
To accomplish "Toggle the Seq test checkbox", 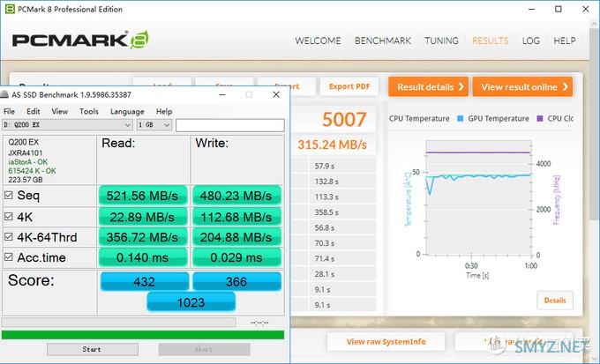I will click(9, 196).
